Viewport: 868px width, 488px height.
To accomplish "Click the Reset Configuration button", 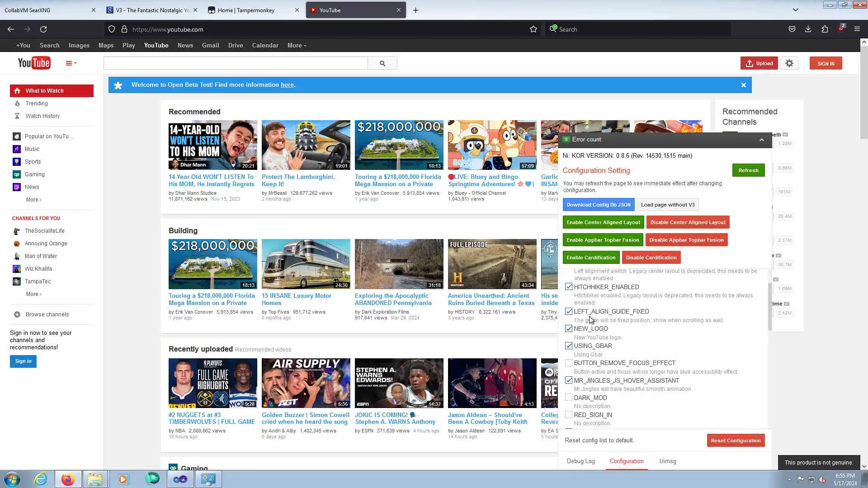I will [x=736, y=441].
